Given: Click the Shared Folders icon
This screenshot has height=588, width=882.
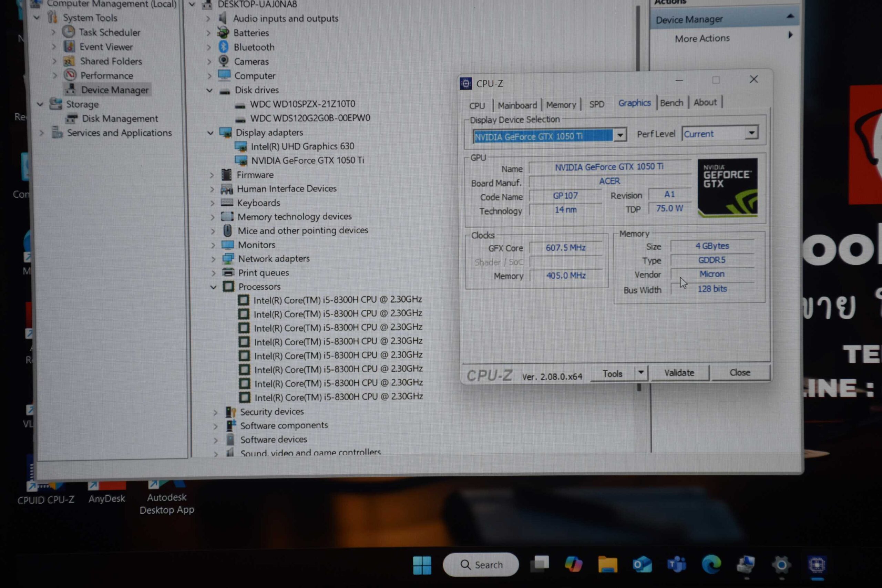Looking at the screenshot, I should (69, 61).
